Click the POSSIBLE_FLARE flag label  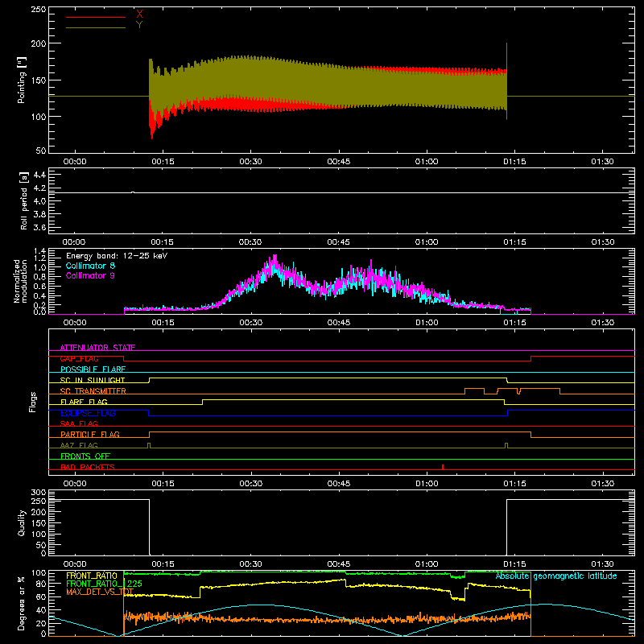pos(93,369)
